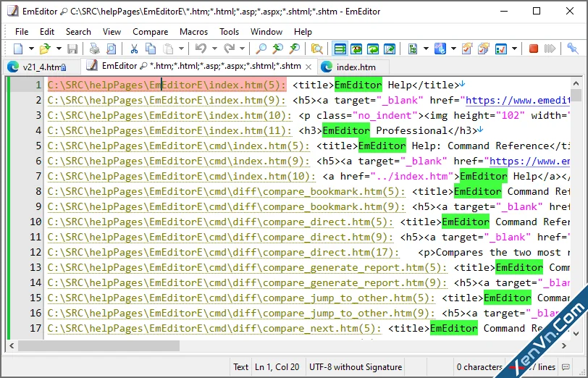Start macro recording with the red button
Screen dimensions: 588x378
tap(533, 49)
